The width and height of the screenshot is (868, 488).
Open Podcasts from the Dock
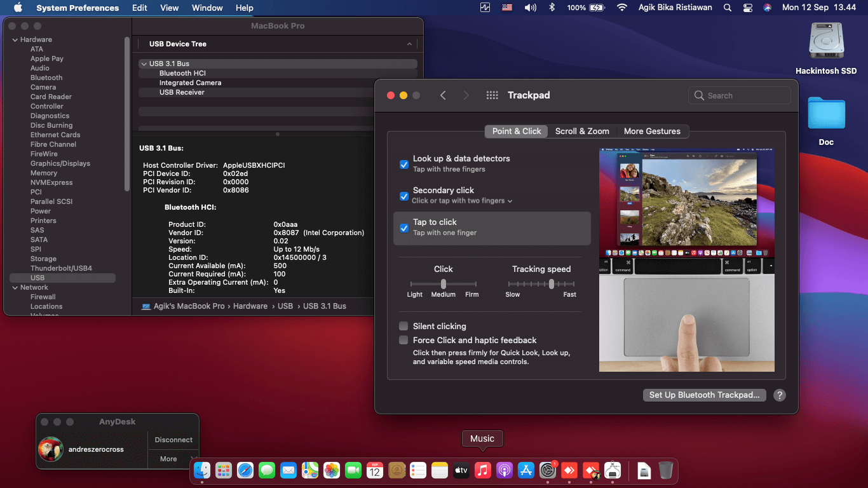click(x=504, y=470)
